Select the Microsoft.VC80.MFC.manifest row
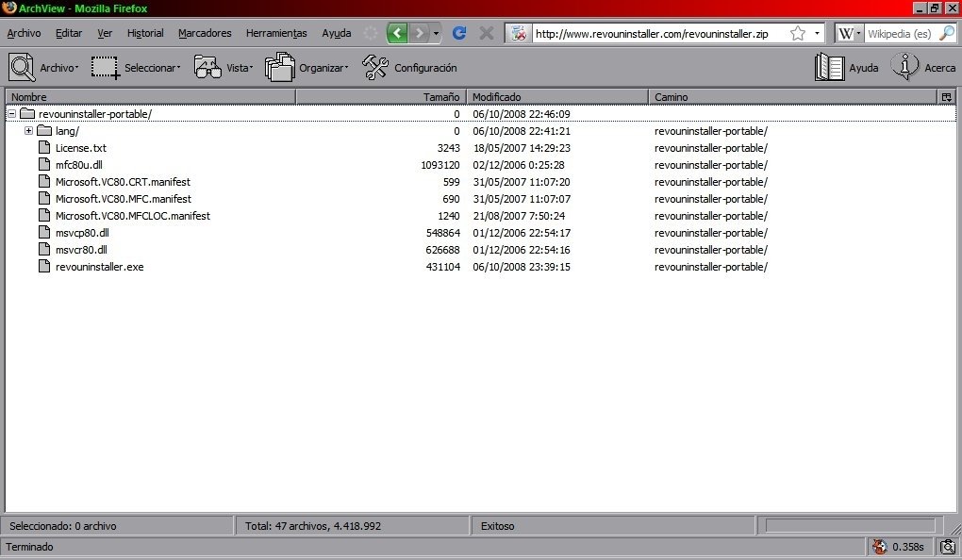This screenshot has width=962, height=560. click(x=481, y=199)
